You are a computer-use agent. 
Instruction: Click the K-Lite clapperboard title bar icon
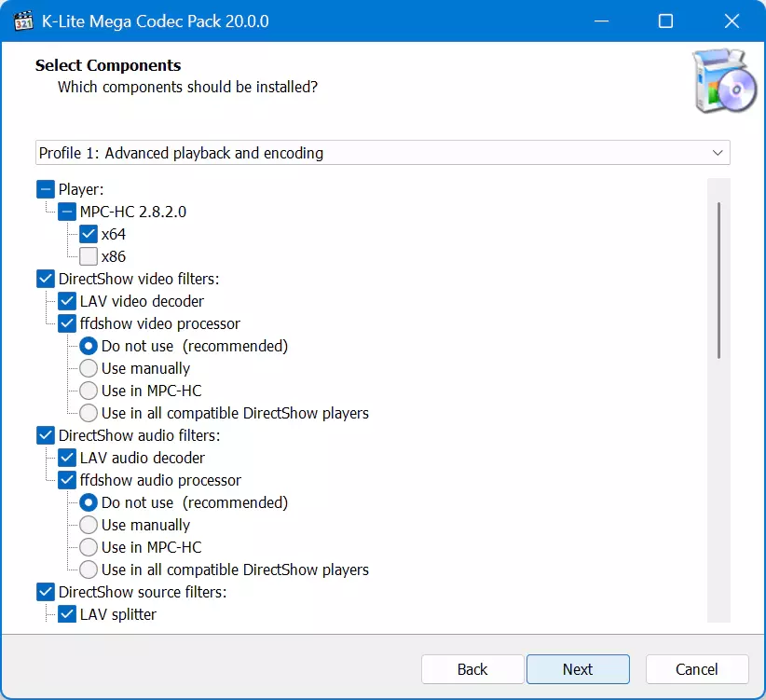pyautogui.click(x=23, y=21)
